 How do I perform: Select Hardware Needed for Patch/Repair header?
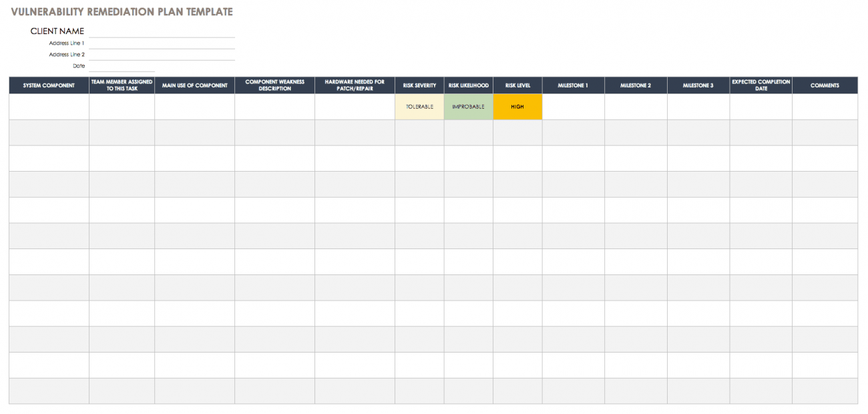355,85
